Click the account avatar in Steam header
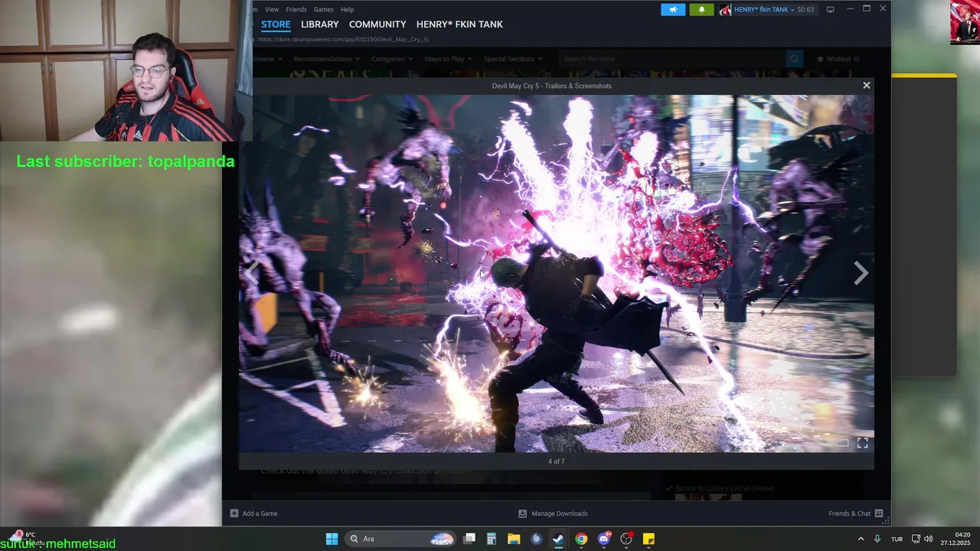 click(725, 9)
